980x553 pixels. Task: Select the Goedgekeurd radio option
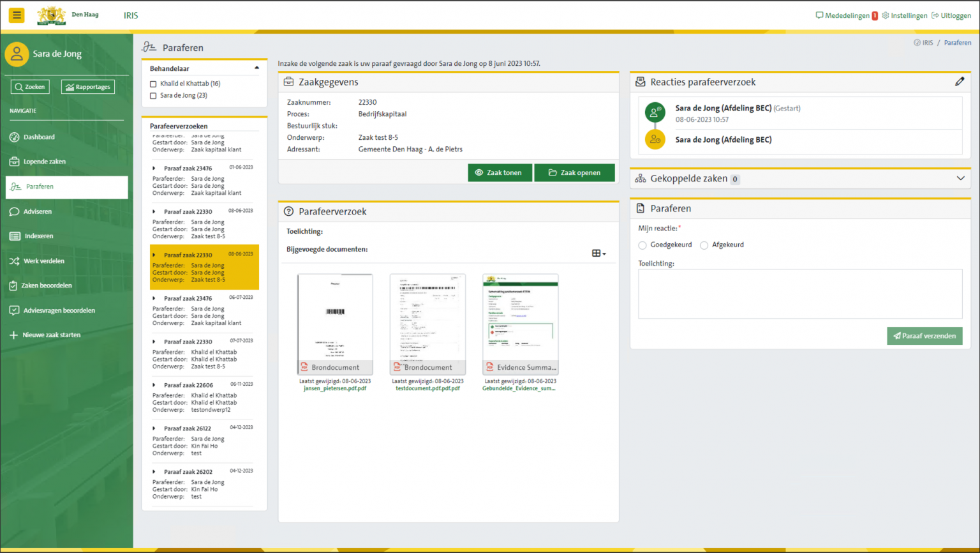click(642, 245)
